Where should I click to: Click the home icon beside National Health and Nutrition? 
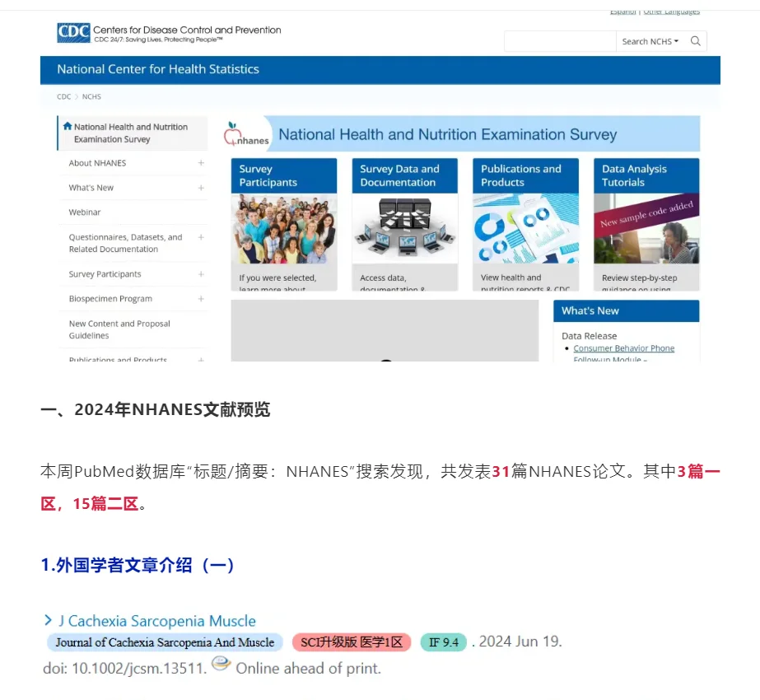68,126
